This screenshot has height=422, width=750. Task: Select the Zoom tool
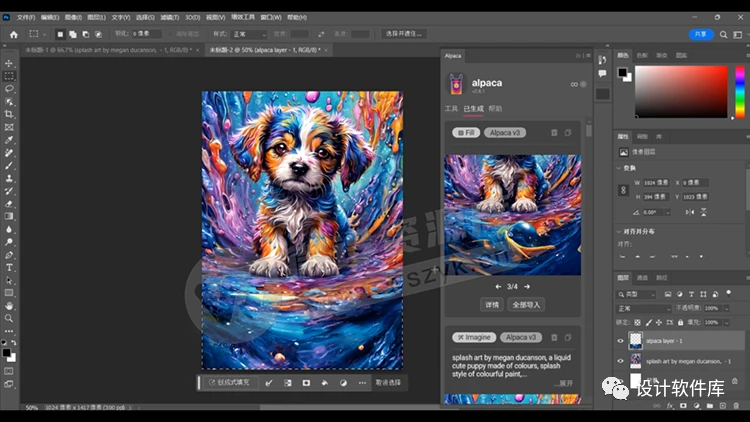pos(9,318)
